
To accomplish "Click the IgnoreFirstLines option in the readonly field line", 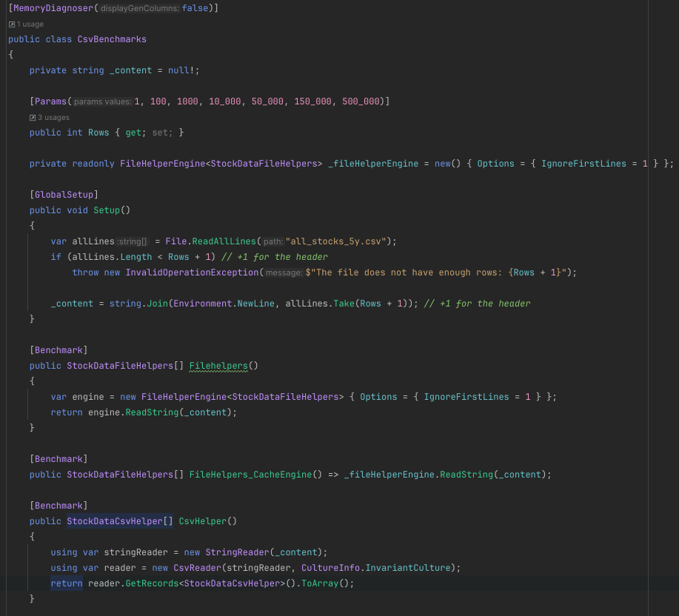I will (x=583, y=164).
